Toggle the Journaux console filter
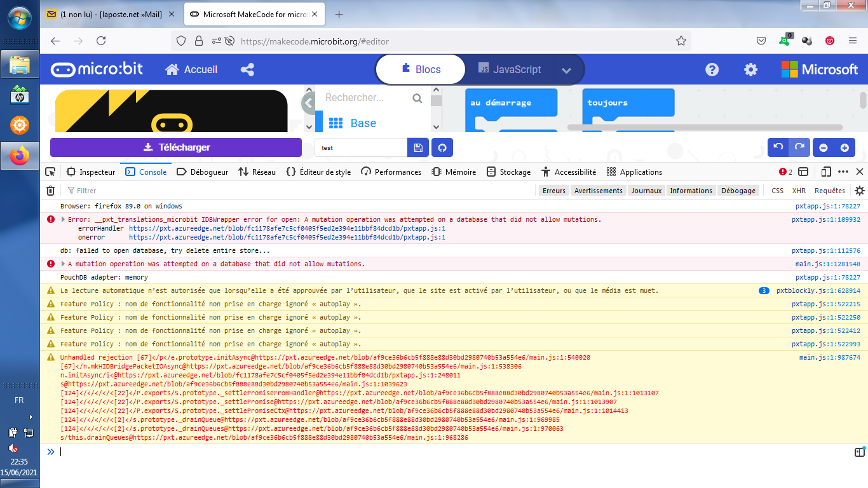Viewport: 868px width, 488px height. coord(646,191)
